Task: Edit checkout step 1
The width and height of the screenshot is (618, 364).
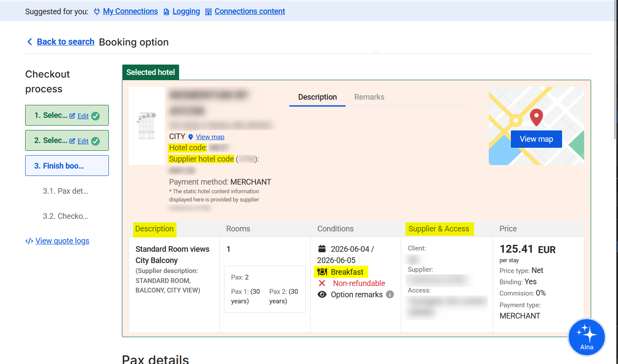Action: (83, 116)
